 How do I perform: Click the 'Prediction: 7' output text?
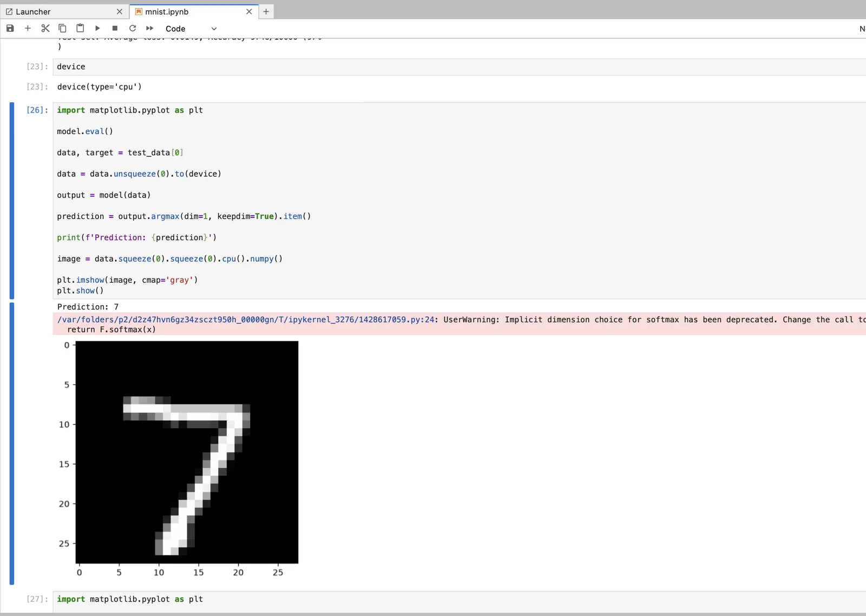coord(88,307)
